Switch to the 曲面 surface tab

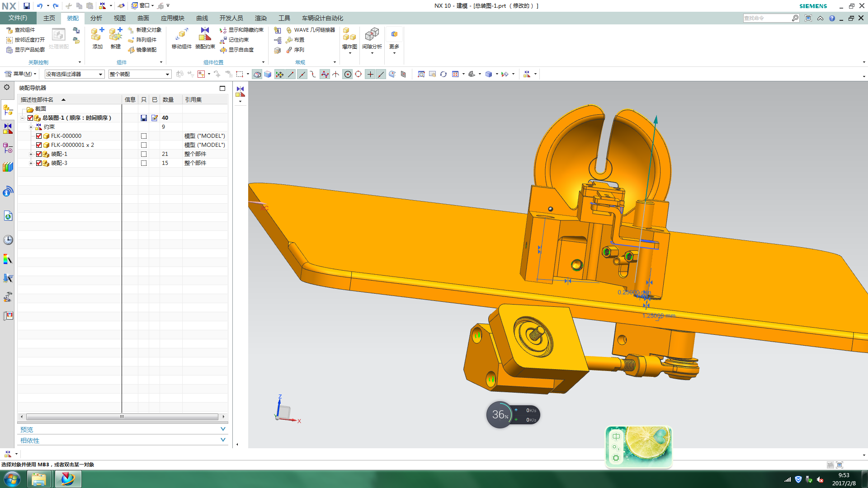click(x=143, y=18)
